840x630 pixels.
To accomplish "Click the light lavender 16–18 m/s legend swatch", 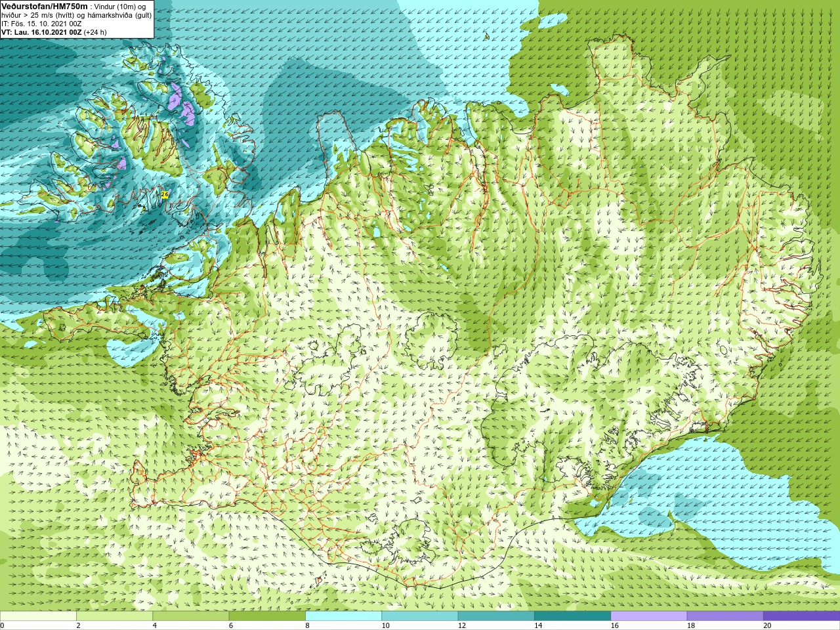I will pos(648,616).
